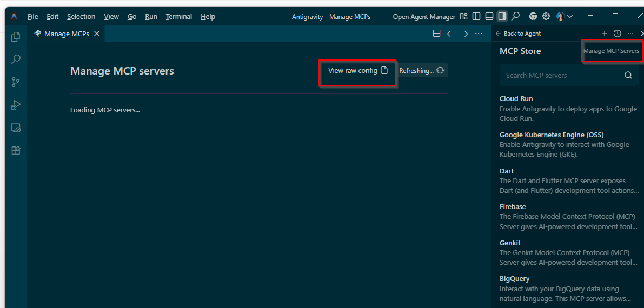The image size is (644, 308).
Task: Open the Go menu
Action: click(131, 16)
